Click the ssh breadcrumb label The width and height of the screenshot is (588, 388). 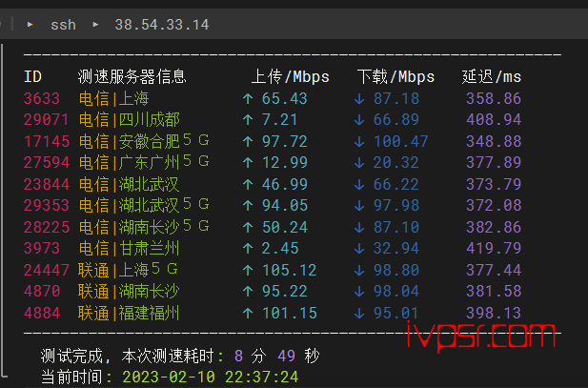click(x=63, y=25)
